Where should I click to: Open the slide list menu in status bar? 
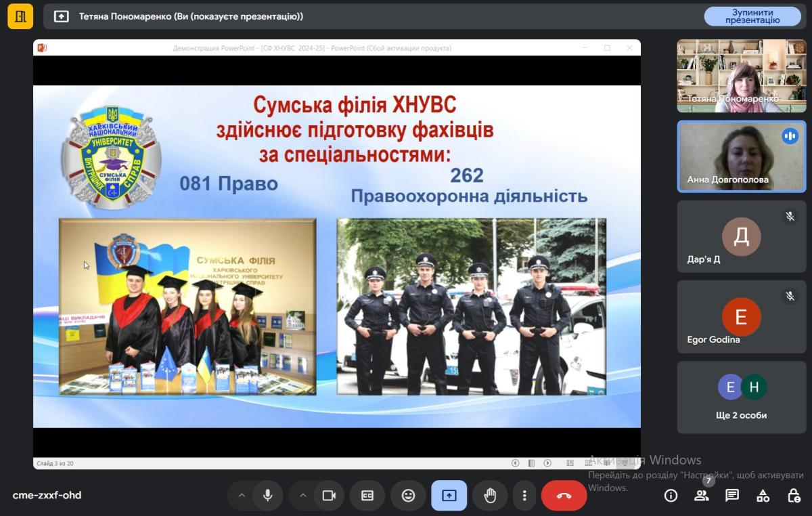531,463
